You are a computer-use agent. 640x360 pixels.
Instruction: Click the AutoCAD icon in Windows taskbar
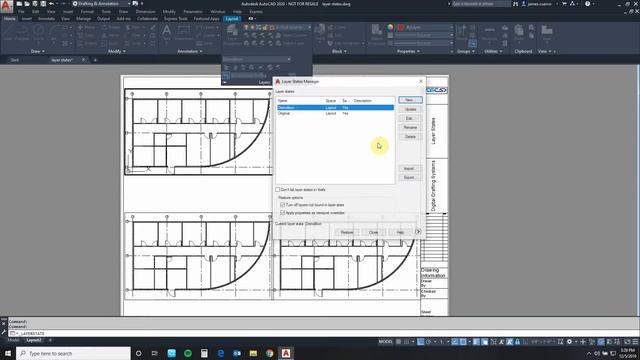[286, 353]
